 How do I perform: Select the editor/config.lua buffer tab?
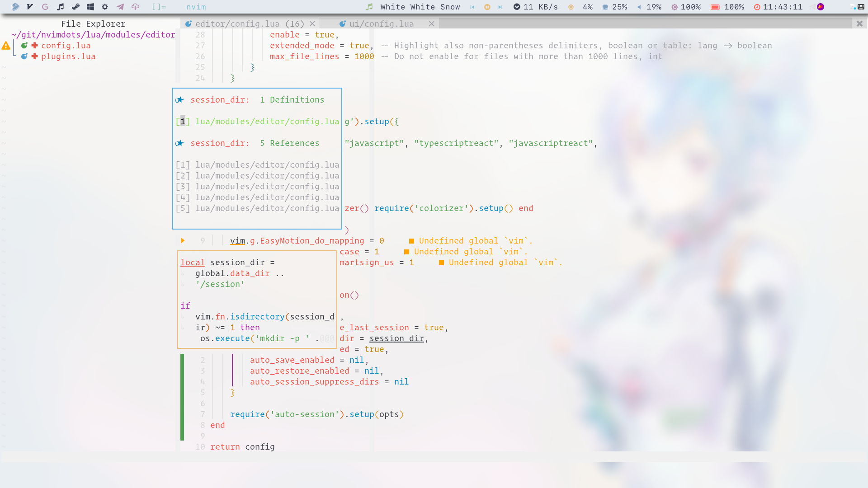(249, 24)
